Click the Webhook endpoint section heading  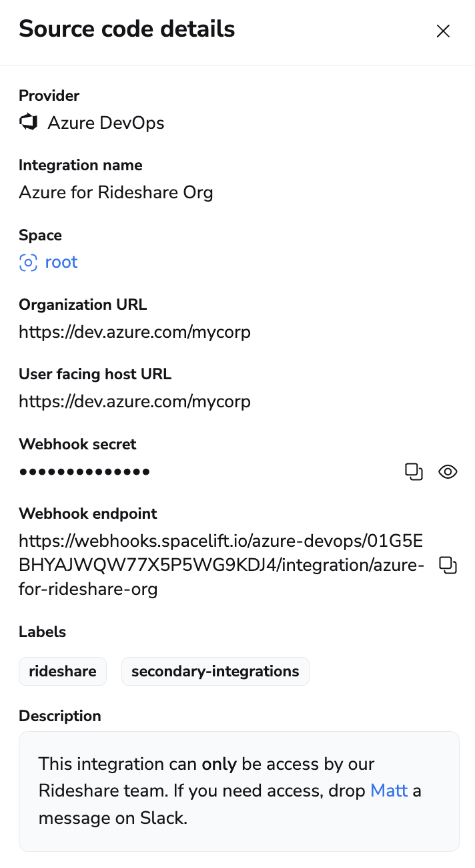point(87,513)
